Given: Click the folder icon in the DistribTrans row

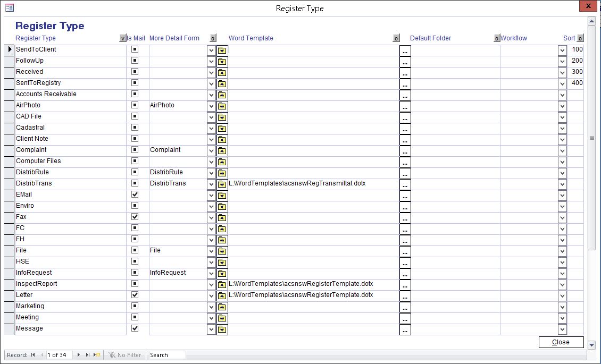Looking at the screenshot, I should [x=222, y=184].
